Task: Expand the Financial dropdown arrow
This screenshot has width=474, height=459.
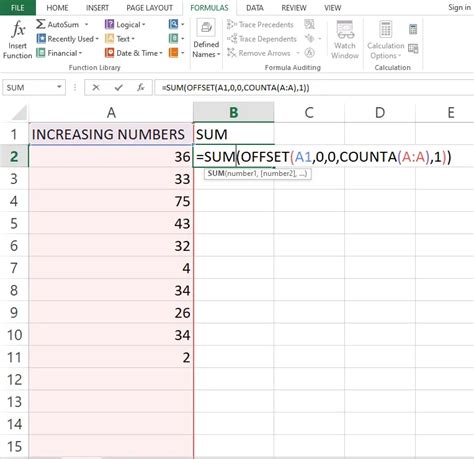Action: [80, 53]
